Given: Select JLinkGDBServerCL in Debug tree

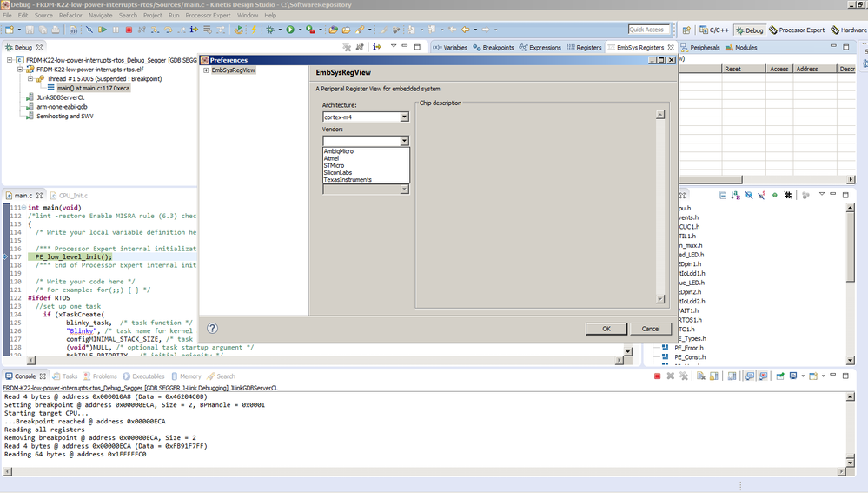Looking at the screenshot, I should click(60, 97).
